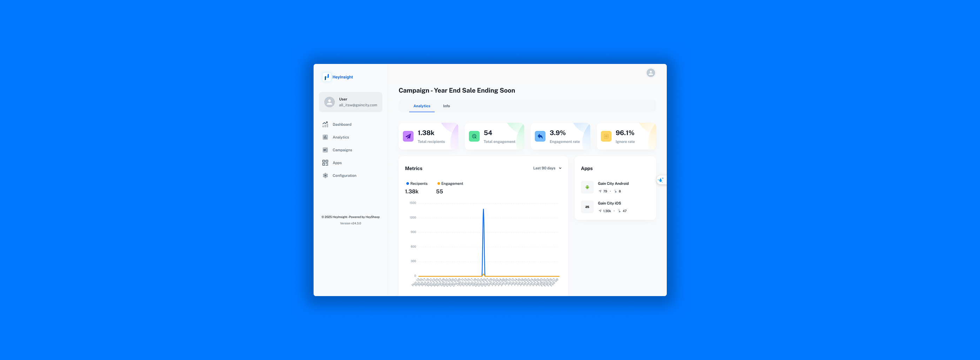Click the HeyInsight logo icon
980x360 pixels.
click(327, 77)
